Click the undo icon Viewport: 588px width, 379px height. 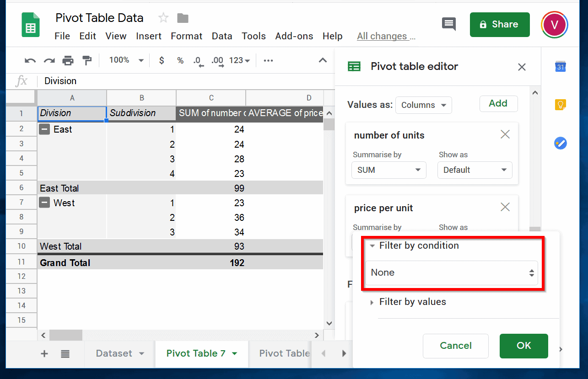(29, 60)
